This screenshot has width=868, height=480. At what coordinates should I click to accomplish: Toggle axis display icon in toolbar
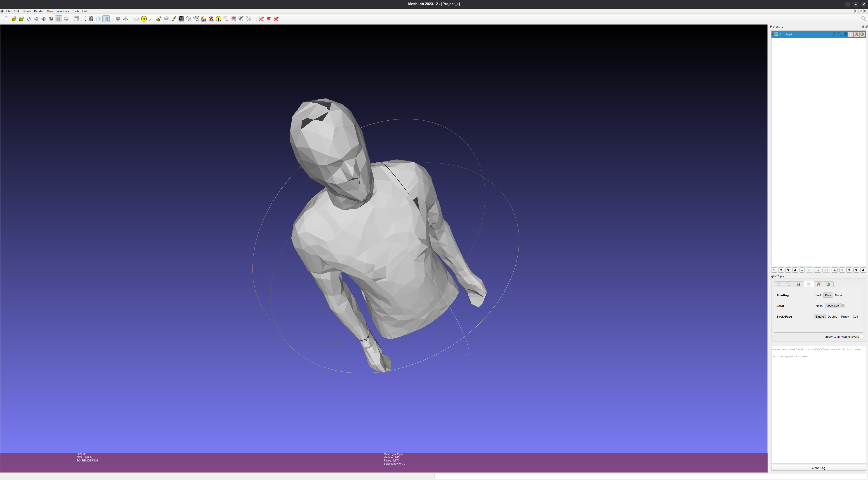click(125, 19)
